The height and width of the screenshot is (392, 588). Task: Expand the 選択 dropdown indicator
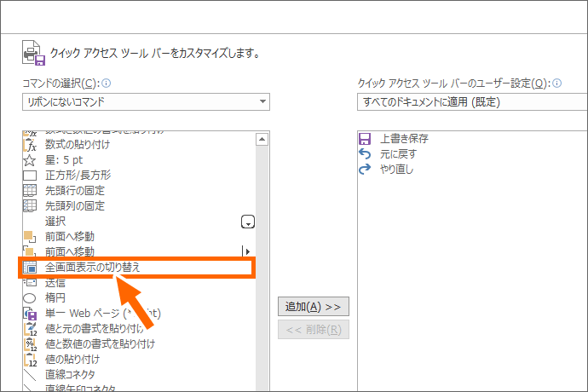pyautogui.click(x=248, y=222)
